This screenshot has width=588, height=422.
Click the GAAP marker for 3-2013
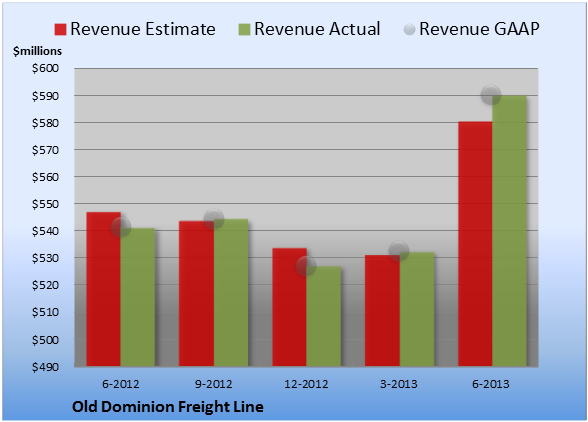click(x=399, y=251)
